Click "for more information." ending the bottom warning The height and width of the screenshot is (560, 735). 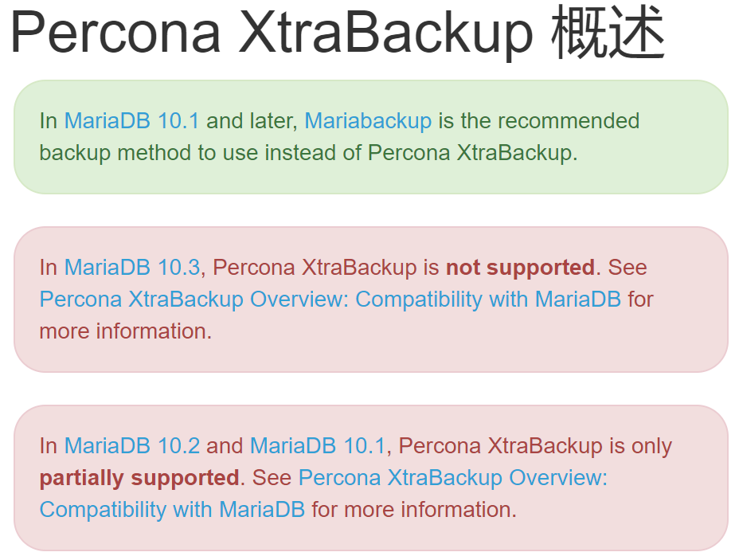(414, 509)
